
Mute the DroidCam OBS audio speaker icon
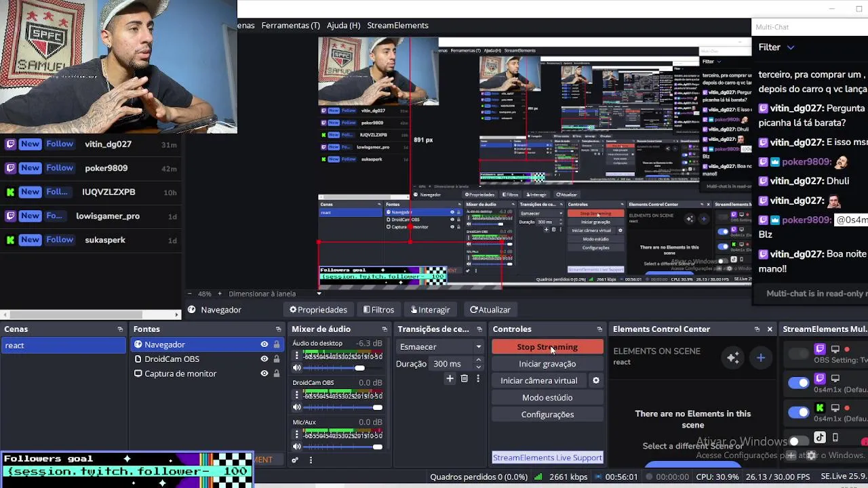click(297, 407)
